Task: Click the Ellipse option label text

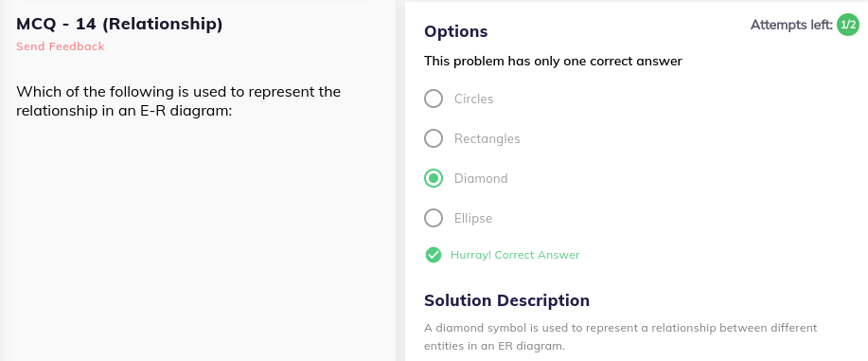Action: click(473, 219)
